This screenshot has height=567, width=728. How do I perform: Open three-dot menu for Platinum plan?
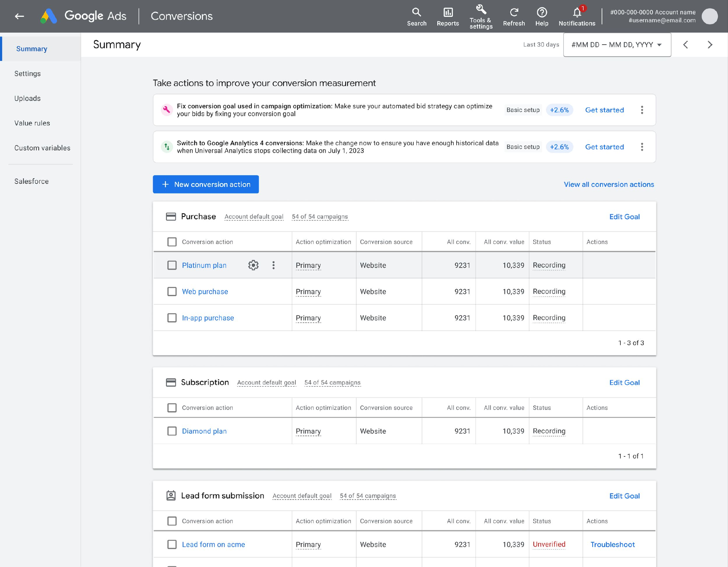coord(273,265)
